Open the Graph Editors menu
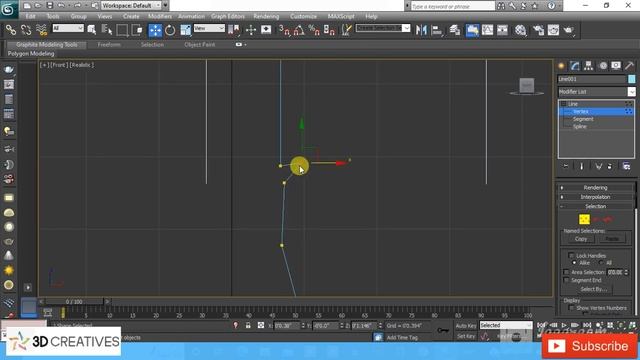This screenshot has width=640, height=360. click(228, 16)
